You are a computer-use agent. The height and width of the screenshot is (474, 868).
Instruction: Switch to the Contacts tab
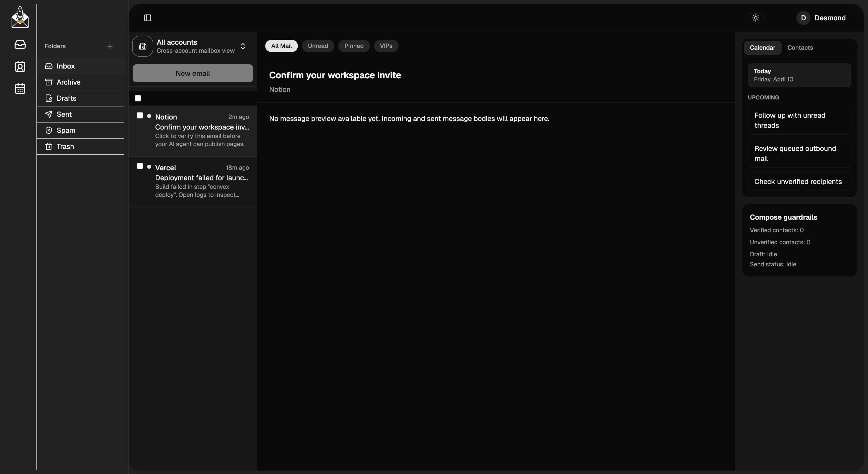click(x=800, y=47)
